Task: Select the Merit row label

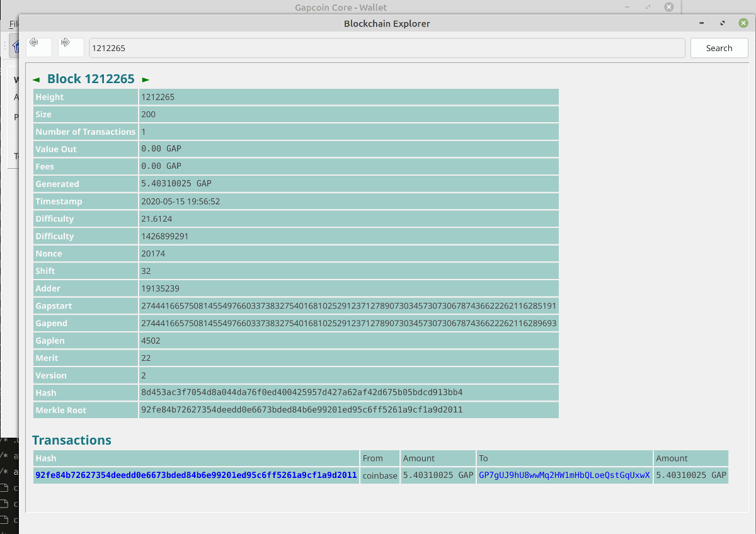Action: [47, 358]
